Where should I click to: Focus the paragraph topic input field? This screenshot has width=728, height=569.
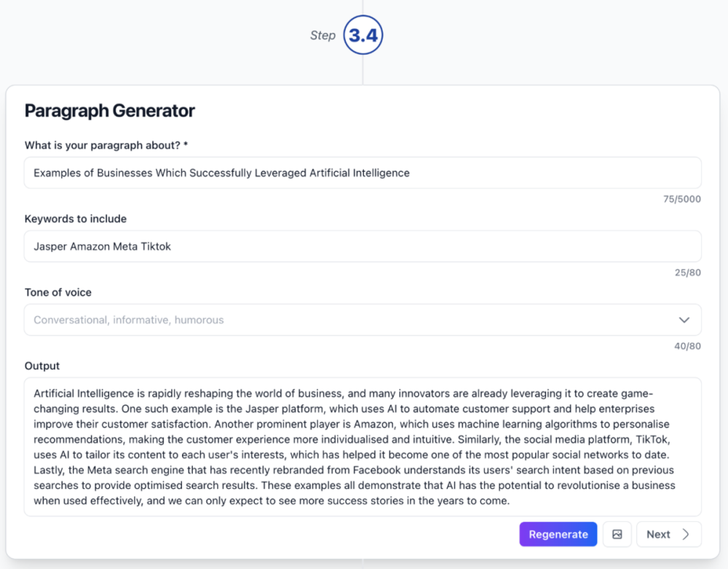pos(363,173)
